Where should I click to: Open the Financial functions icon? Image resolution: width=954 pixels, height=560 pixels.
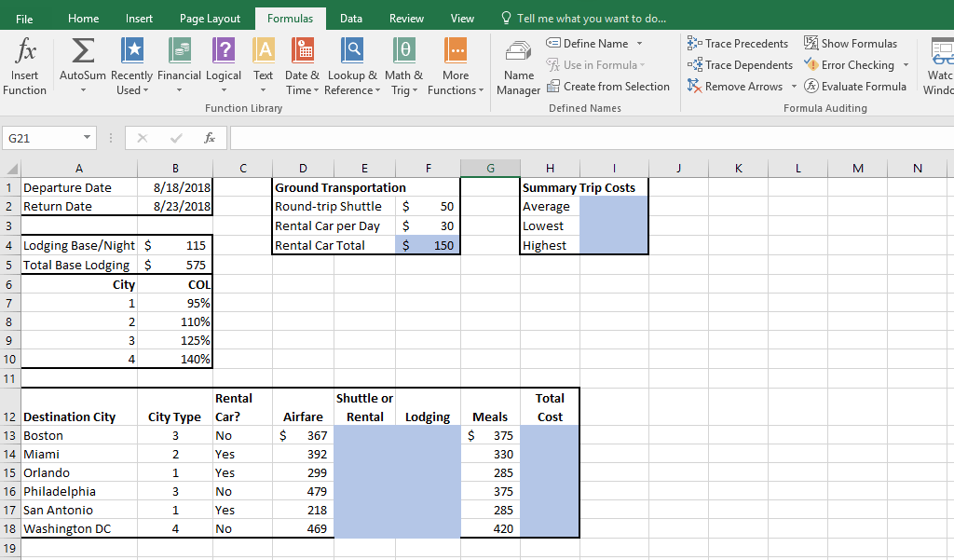tap(180, 50)
